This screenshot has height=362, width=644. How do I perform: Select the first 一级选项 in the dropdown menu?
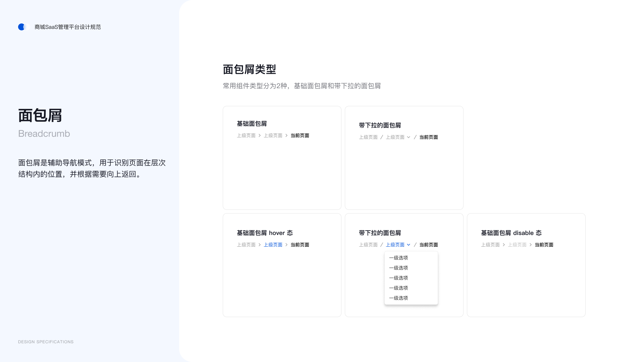tap(398, 258)
